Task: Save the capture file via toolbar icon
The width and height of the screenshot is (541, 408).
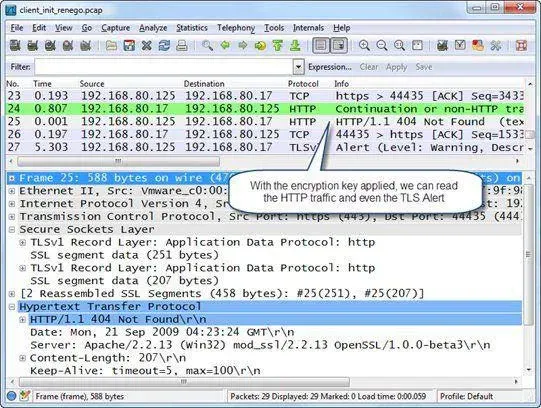Action: (129, 46)
